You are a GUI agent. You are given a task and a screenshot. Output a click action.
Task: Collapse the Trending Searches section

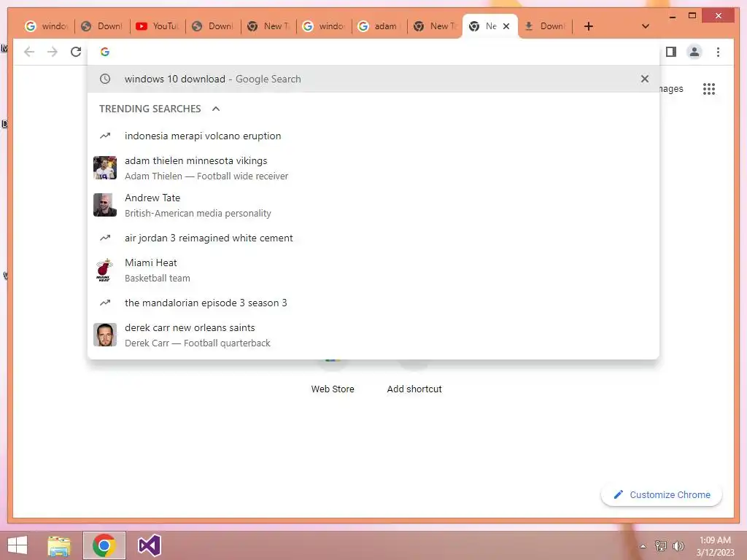pyautogui.click(x=216, y=109)
